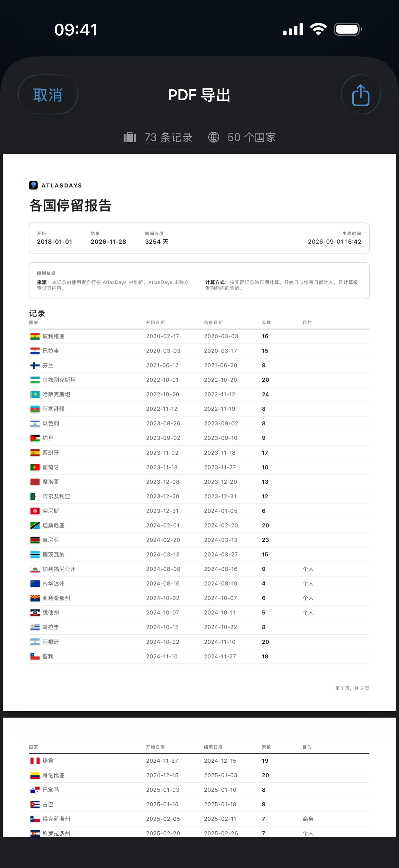Tap the Peru flag beside 秘鲁

(x=35, y=761)
